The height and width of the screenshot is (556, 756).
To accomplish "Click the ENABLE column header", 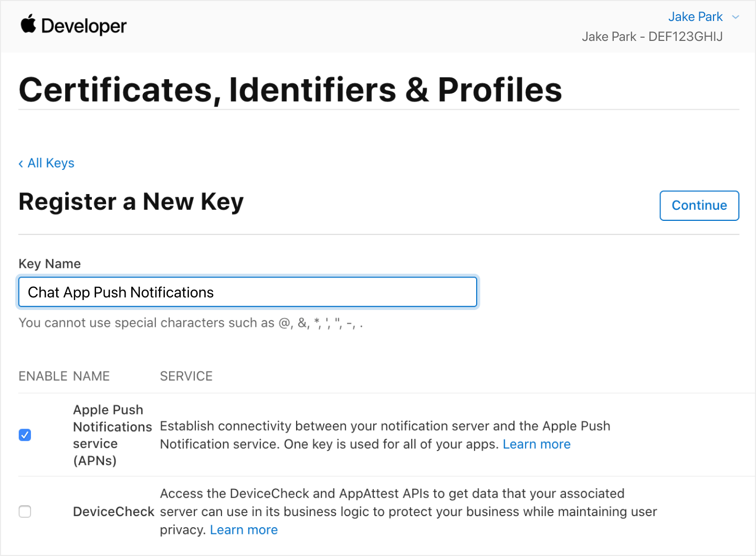I will pos(43,376).
